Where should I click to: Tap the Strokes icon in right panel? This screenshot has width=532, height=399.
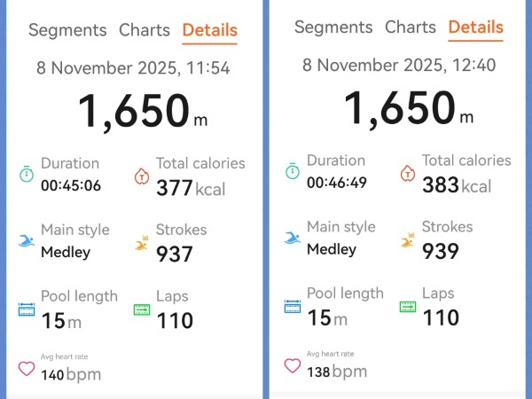coord(407,239)
